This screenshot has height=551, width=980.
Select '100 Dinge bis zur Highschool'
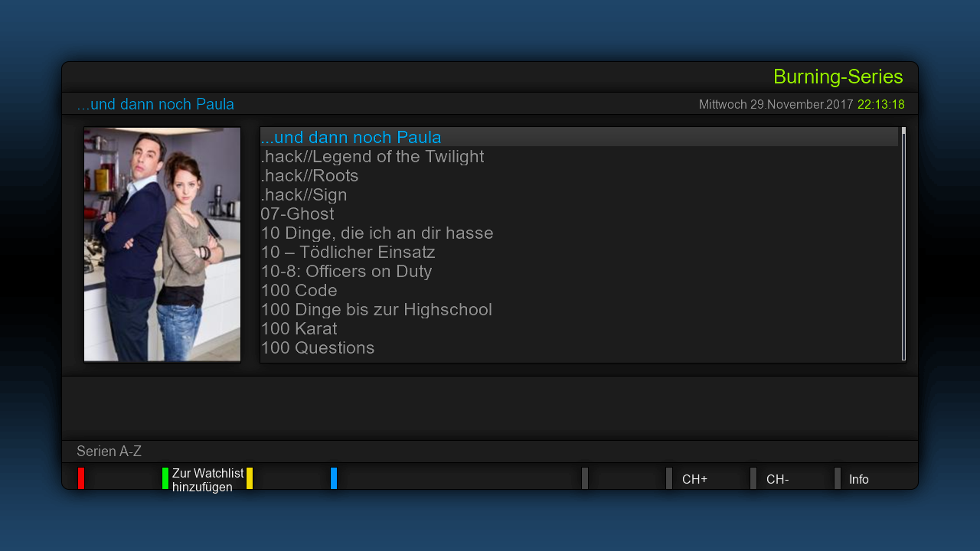click(x=376, y=310)
